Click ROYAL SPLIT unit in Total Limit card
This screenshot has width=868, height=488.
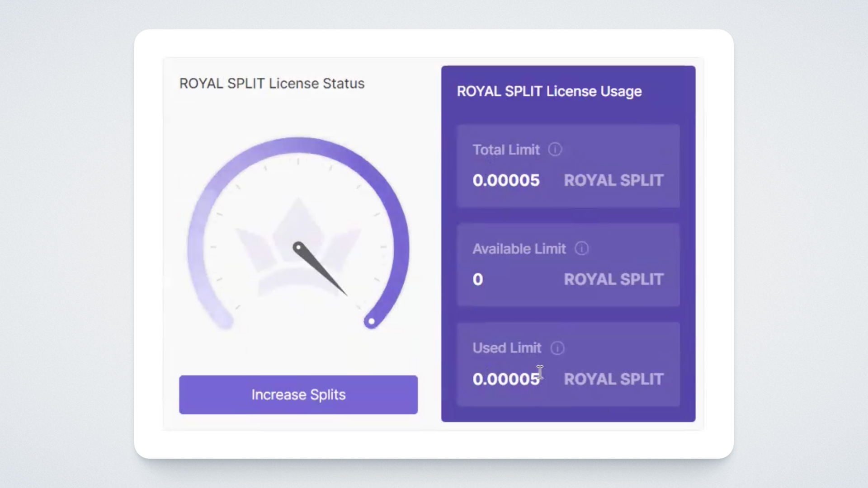coord(613,180)
